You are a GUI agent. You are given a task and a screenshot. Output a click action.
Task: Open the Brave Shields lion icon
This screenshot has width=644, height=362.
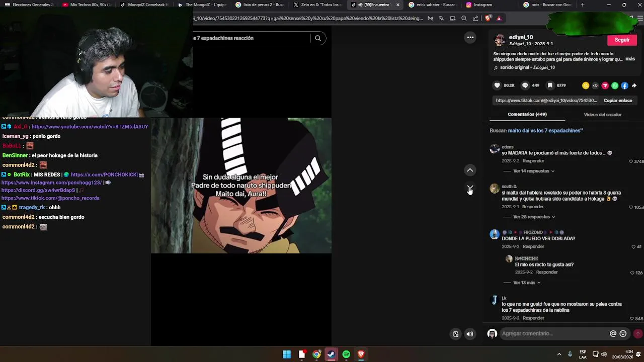click(488, 18)
